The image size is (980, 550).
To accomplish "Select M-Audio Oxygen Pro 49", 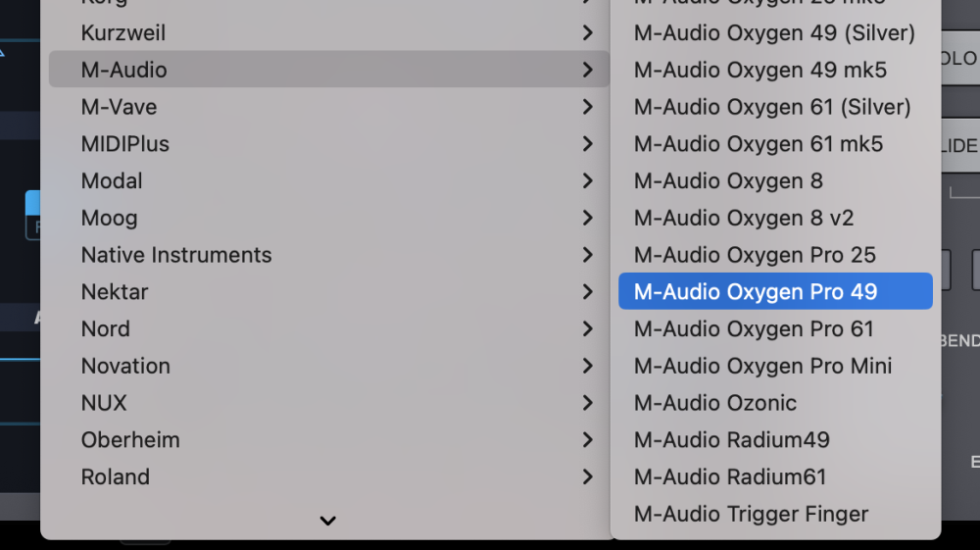I will (756, 292).
